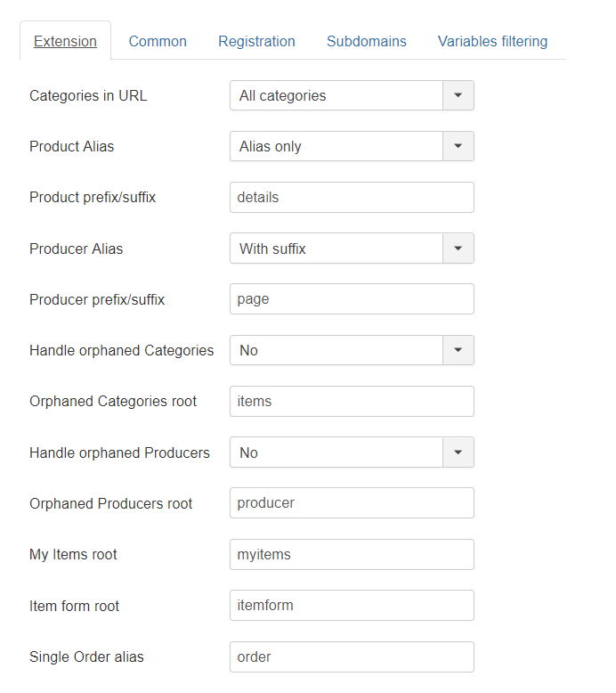
Task: Focus the Item form root input
Action: click(351, 605)
